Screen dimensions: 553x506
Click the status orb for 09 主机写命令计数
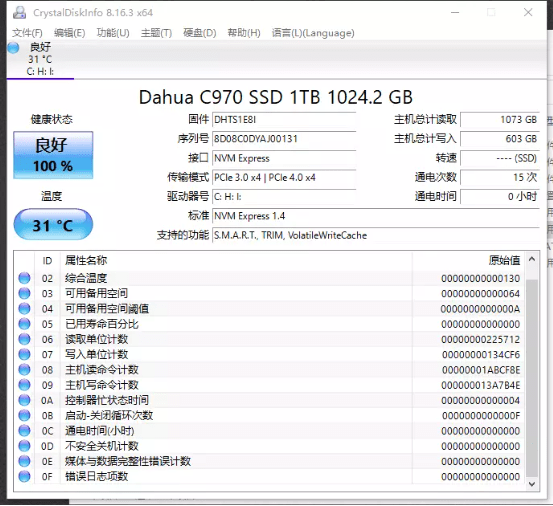(x=24, y=385)
